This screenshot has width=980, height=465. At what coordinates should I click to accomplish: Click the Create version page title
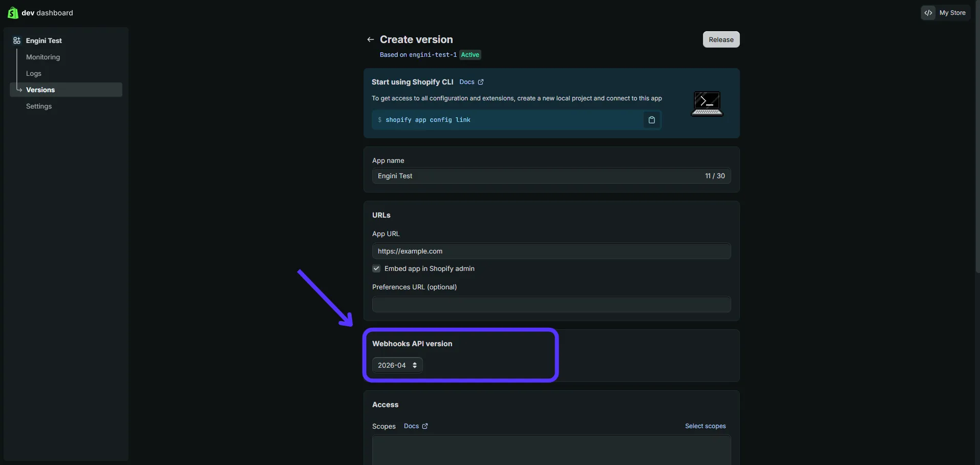(416, 39)
